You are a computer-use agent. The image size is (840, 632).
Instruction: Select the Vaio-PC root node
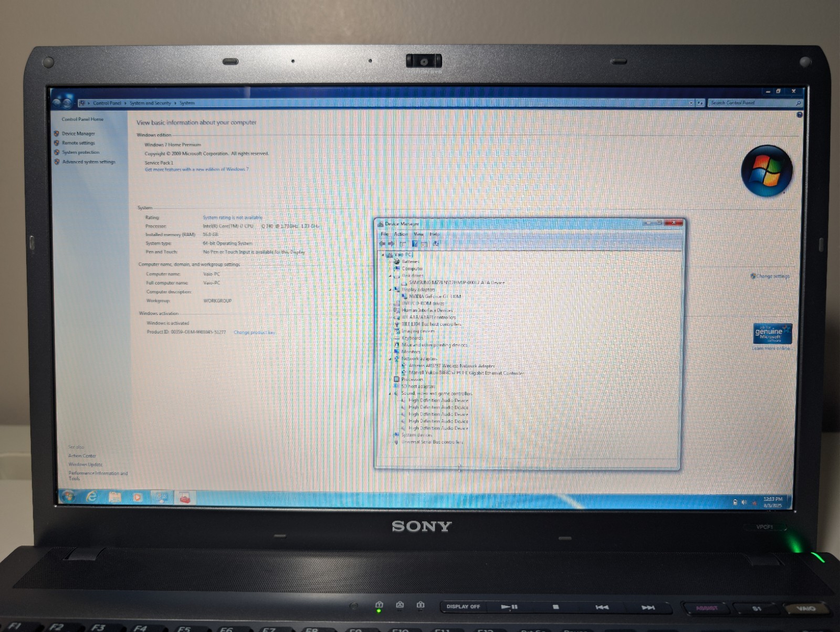tap(403, 255)
